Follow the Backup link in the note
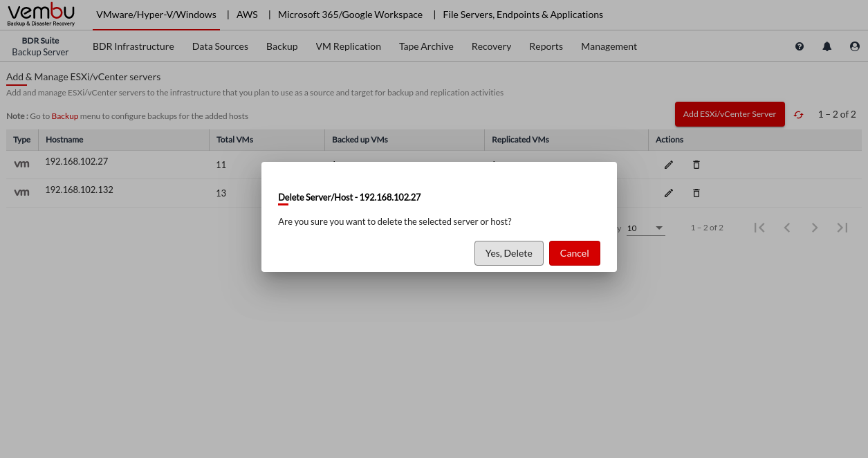868x458 pixels. coord(65,116)
